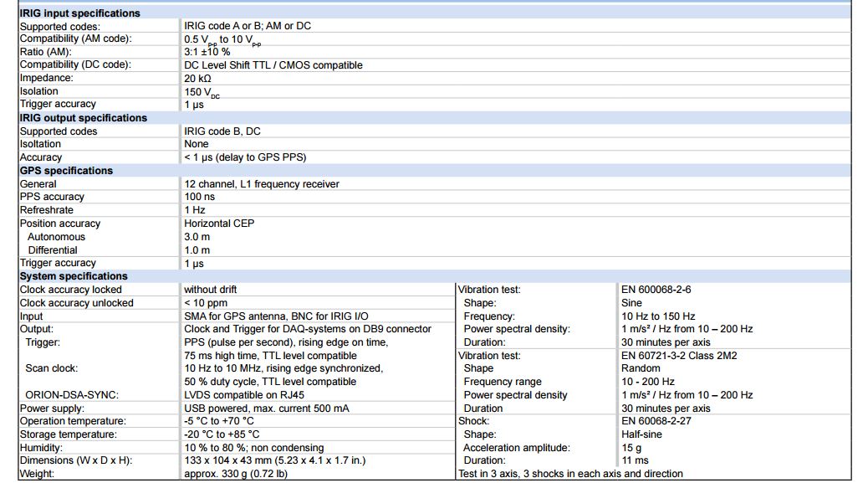
Task: Select the PPS accuracy label
Action: point(52,197)
